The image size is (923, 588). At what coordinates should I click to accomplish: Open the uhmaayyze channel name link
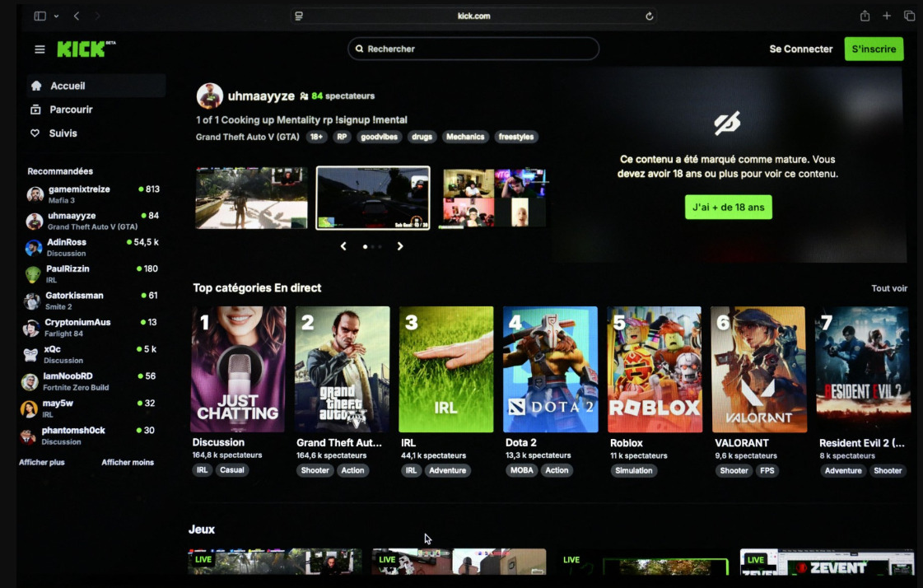[x=261, y=96]
